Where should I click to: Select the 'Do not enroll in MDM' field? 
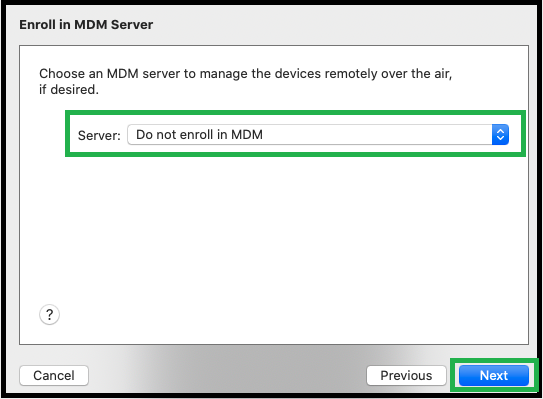[318, 134]
